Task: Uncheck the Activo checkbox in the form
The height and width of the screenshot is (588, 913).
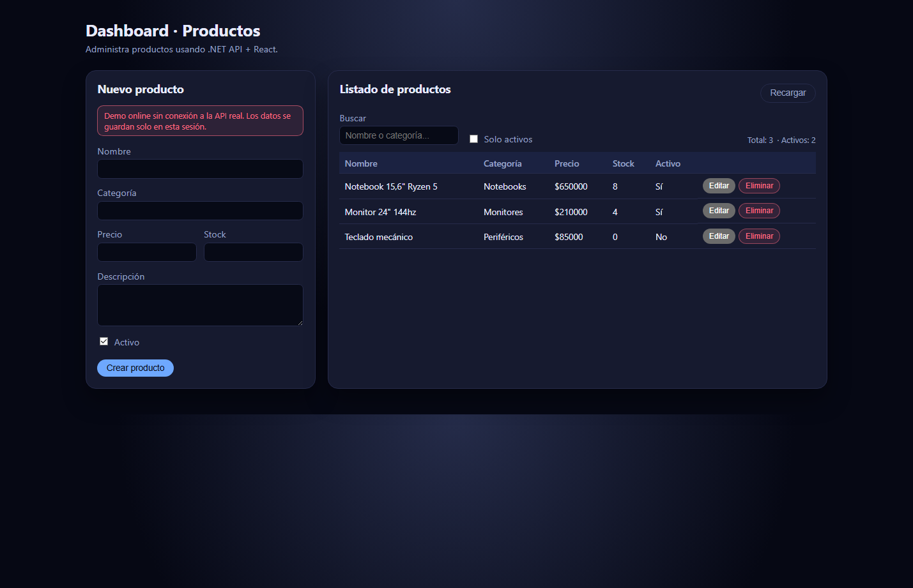Action: point(104,341)
